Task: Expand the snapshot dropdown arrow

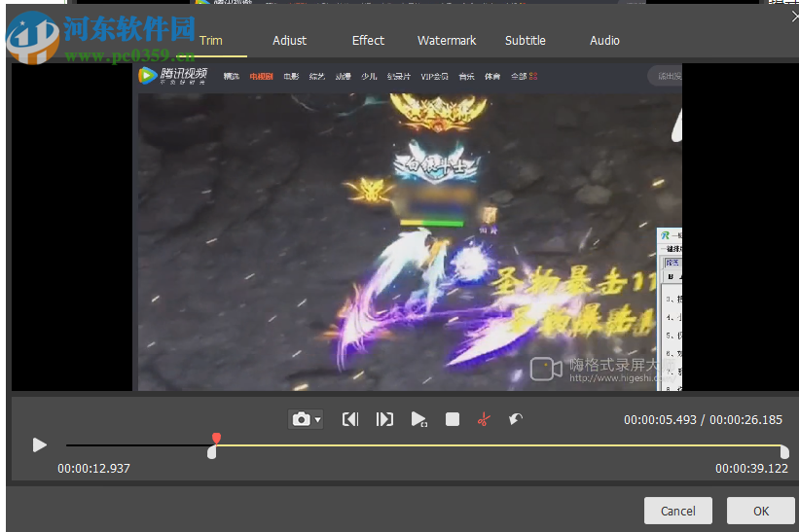Action: [x=318, y=420]
